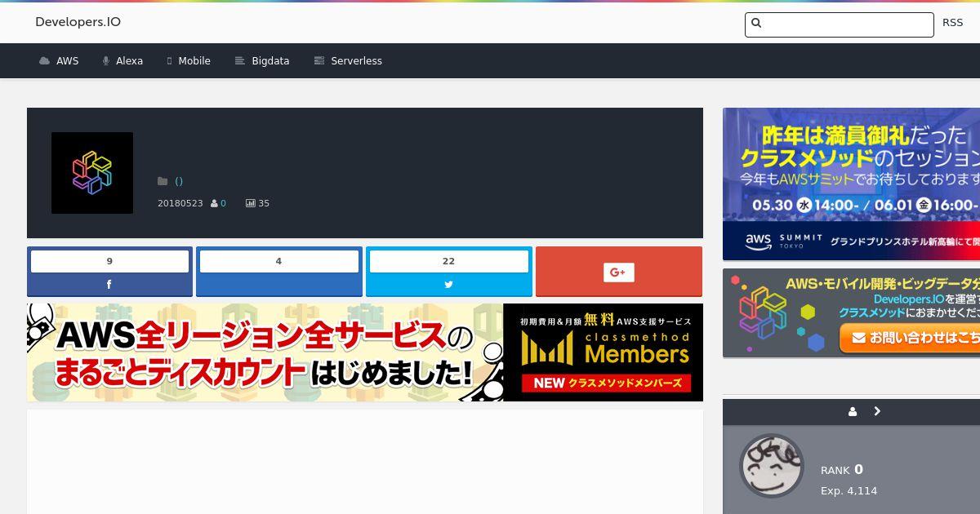Click the cloud icon beside AWS

pos(44,61)
